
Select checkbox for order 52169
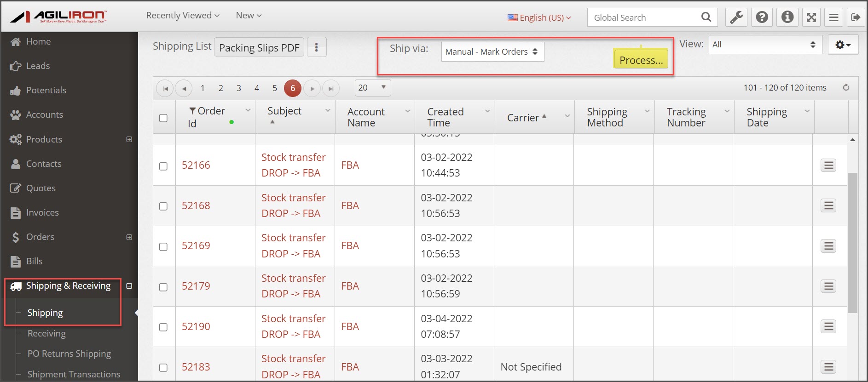coord(163,247)
